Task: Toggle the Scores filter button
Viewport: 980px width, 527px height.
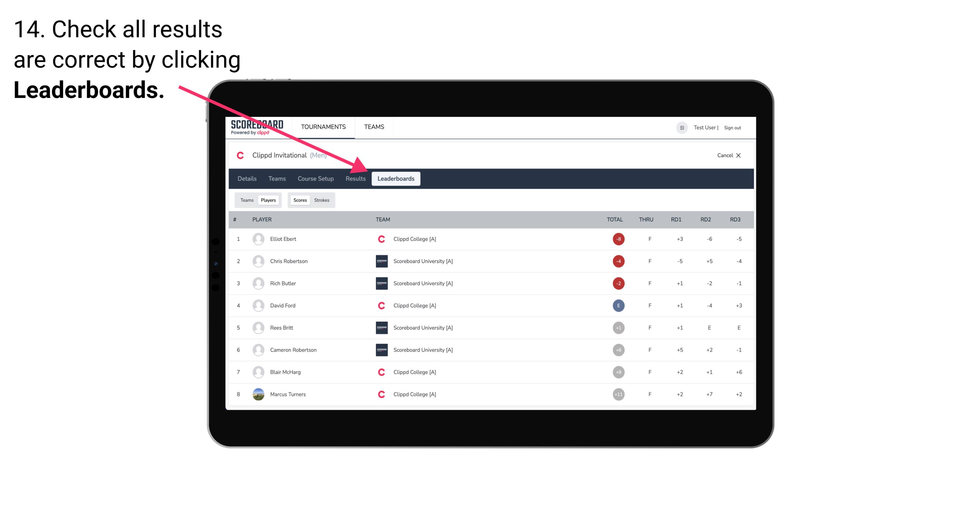Action: tap(299, 200)
